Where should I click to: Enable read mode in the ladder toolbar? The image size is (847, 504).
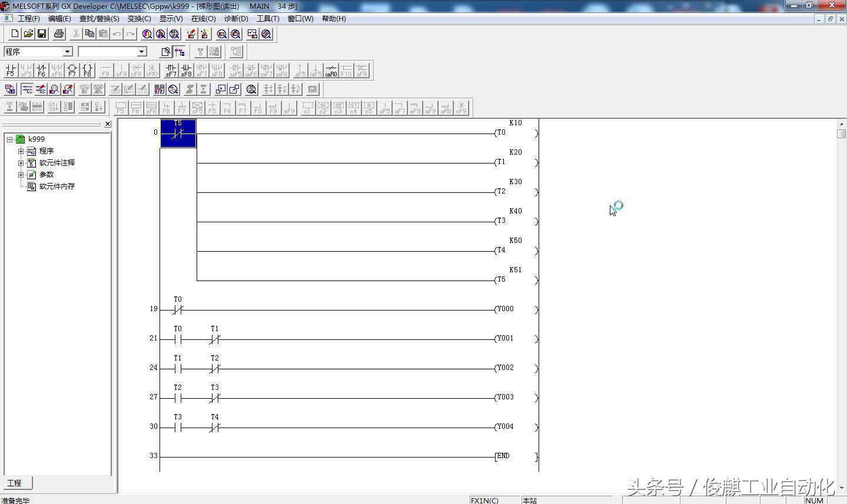point(27,89)
